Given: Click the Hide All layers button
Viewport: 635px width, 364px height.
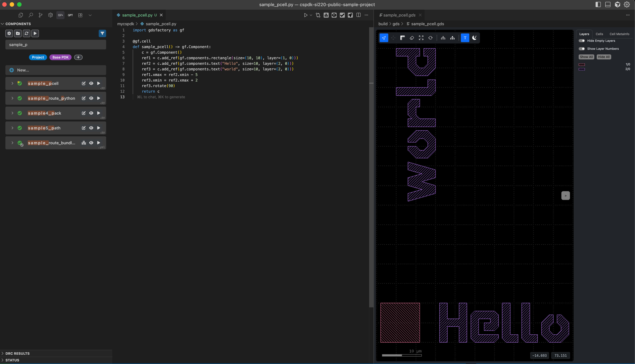Looking at the screenshot, I should (603, 57).
